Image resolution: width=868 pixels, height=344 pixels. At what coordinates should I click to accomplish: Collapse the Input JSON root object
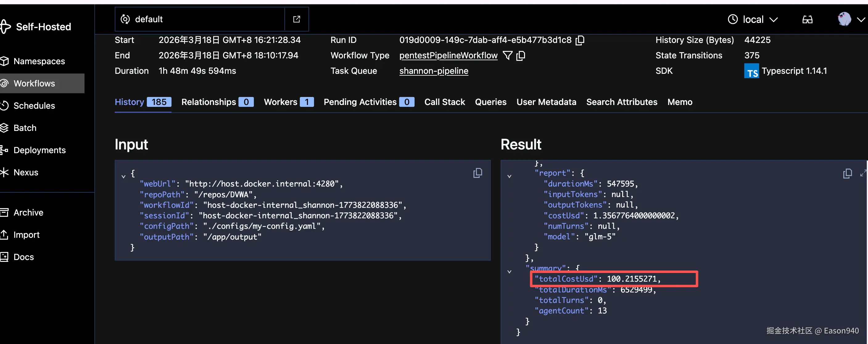click(123, 176)
